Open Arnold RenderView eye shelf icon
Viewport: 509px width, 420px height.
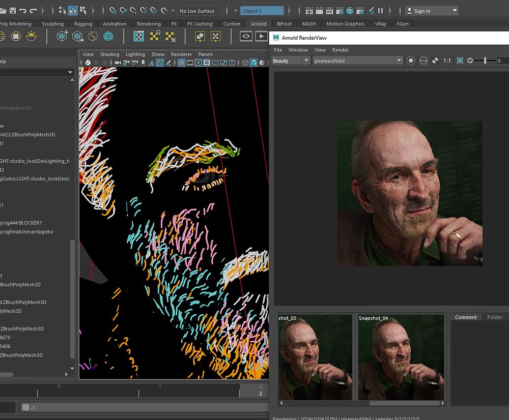point(246,36)
